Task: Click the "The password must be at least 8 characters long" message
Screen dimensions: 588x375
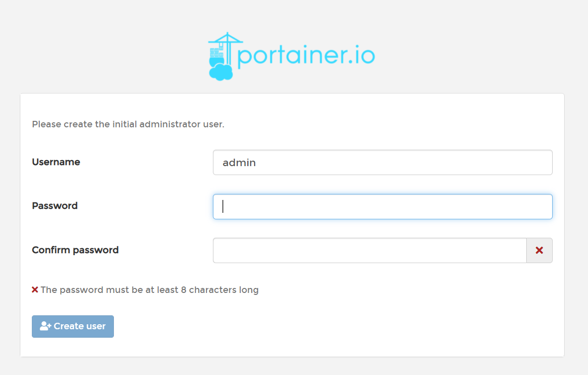Action: click(150, 290)
